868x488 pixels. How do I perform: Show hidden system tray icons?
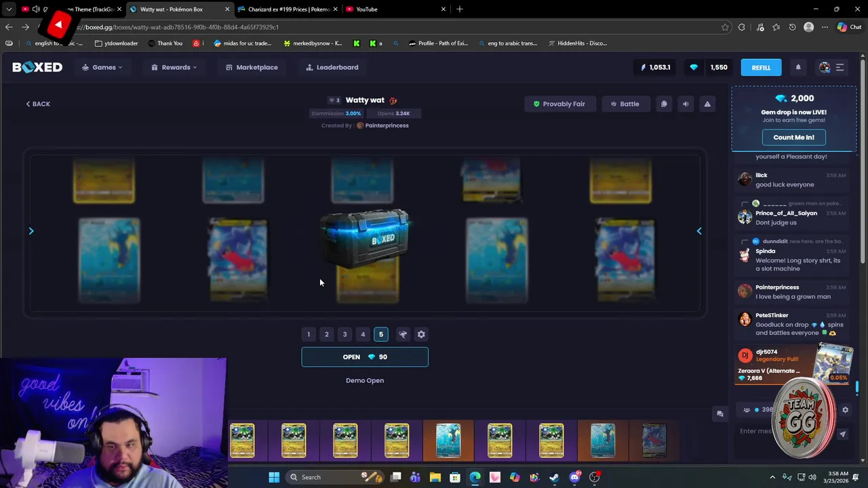point(772,477)
